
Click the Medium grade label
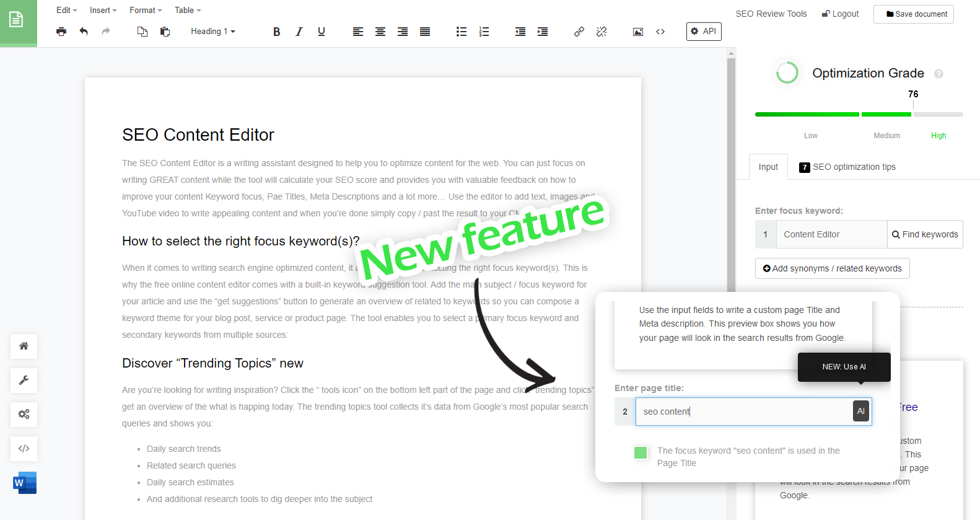[x=886, y=136]
